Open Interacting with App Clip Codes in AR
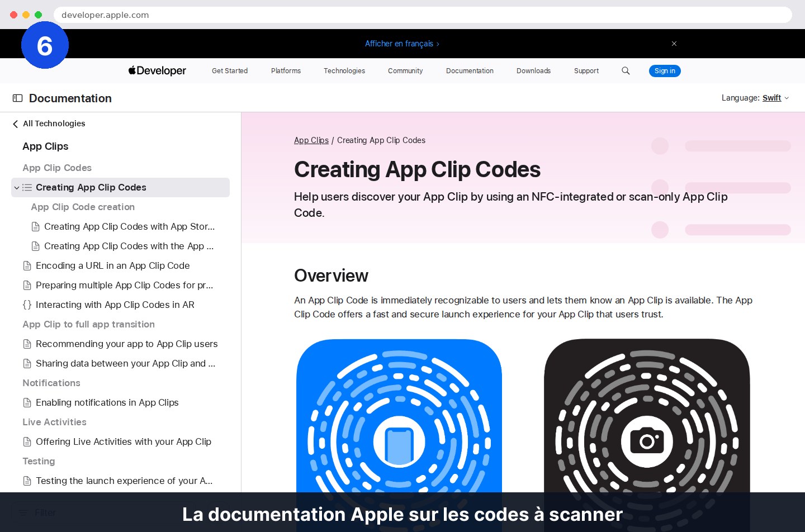The image size is (805, 532). [x=115, y=305]
